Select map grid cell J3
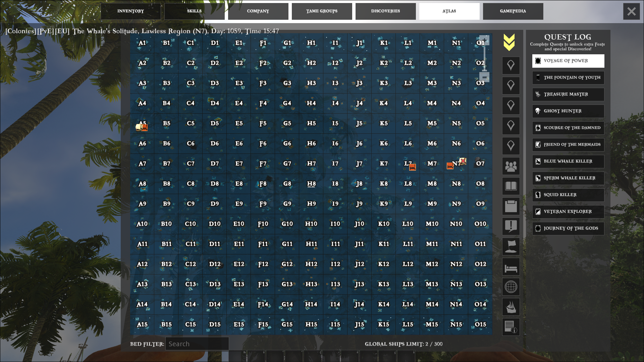 360,83
